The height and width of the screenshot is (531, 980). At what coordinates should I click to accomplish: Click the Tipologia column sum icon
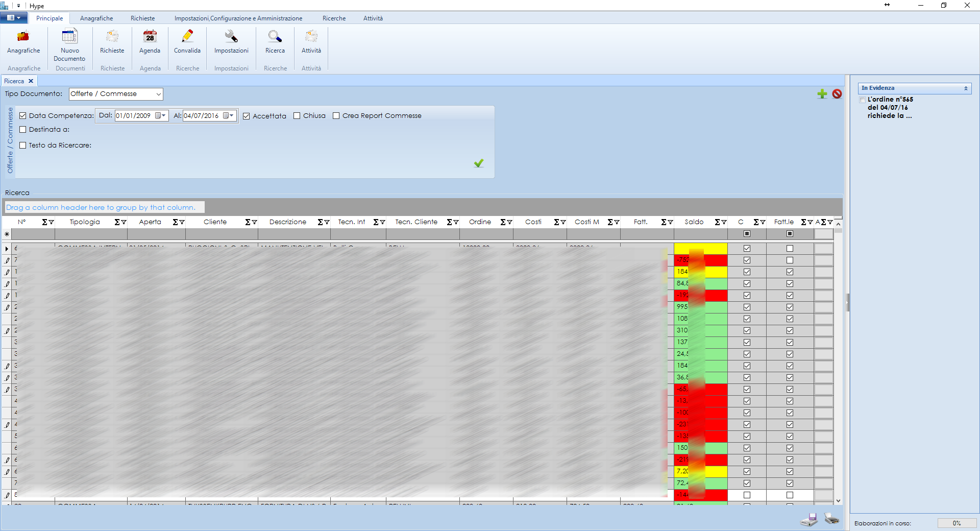117,222
